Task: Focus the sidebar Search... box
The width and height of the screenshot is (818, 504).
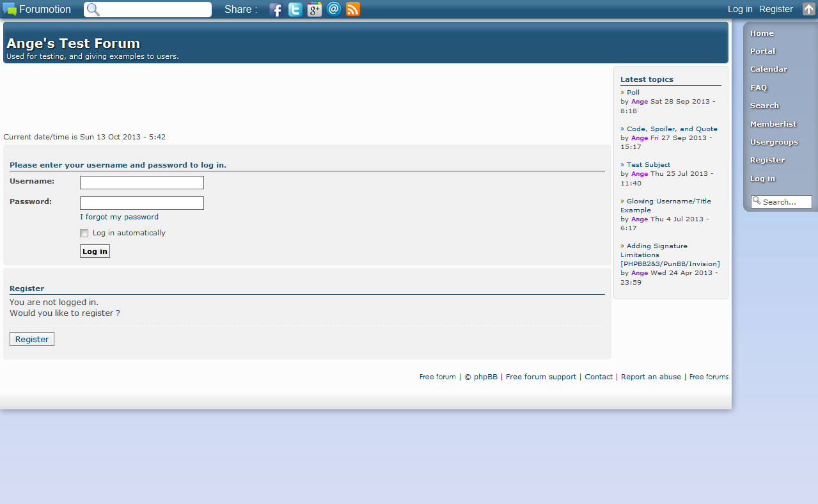Action: click(x=781, y=201)
